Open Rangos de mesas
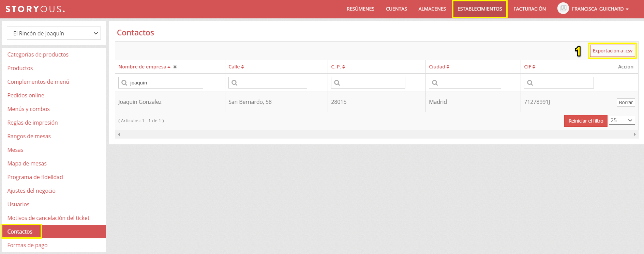 click(x=29, y=136)
